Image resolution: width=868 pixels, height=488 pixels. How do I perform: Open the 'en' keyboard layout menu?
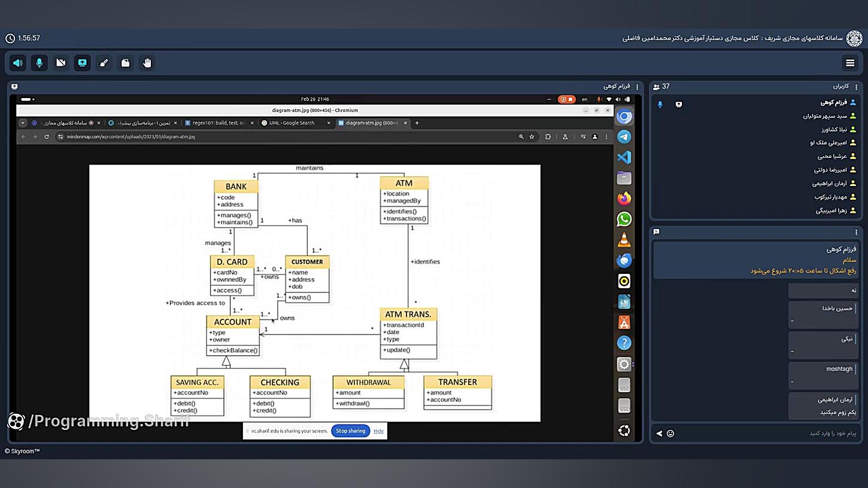(585, 99)
